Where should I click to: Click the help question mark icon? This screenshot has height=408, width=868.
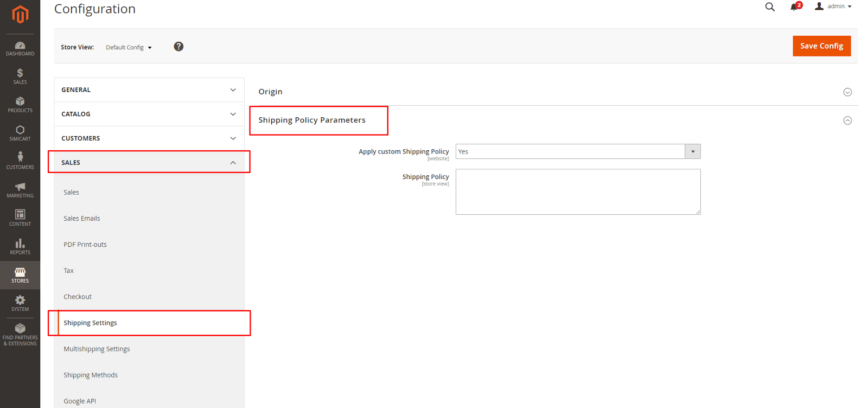(178, 47)
